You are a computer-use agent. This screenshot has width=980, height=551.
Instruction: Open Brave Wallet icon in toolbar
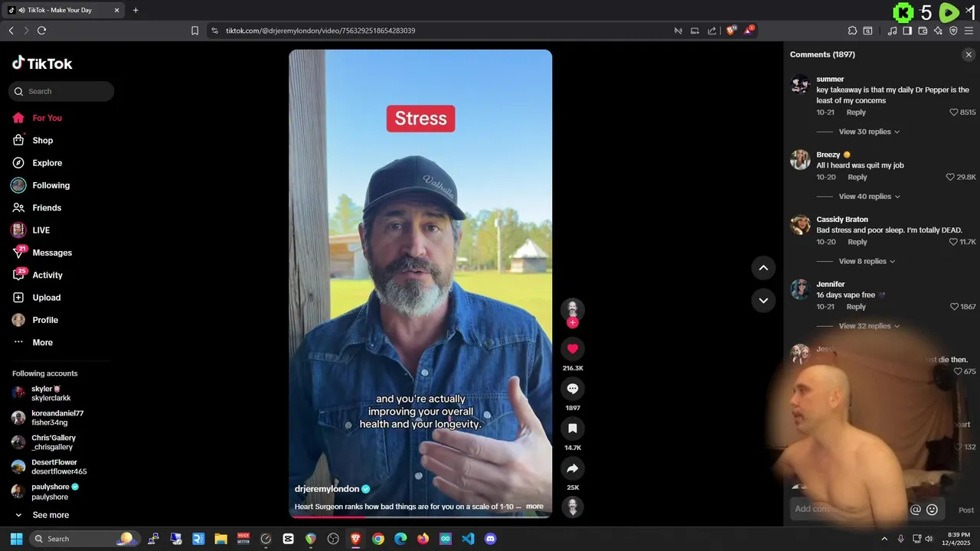(x=923, y=31)
